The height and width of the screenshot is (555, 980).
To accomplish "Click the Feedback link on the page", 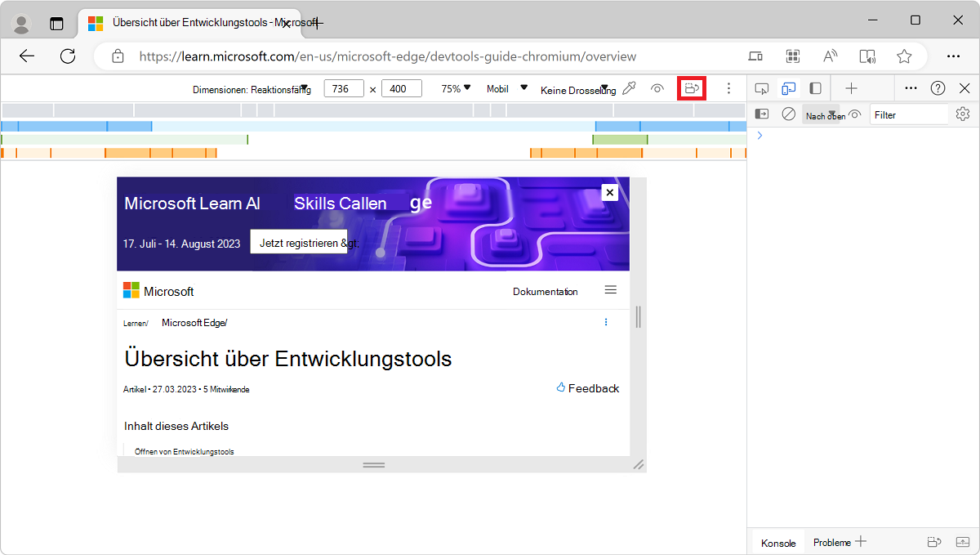I will [587, 388].
